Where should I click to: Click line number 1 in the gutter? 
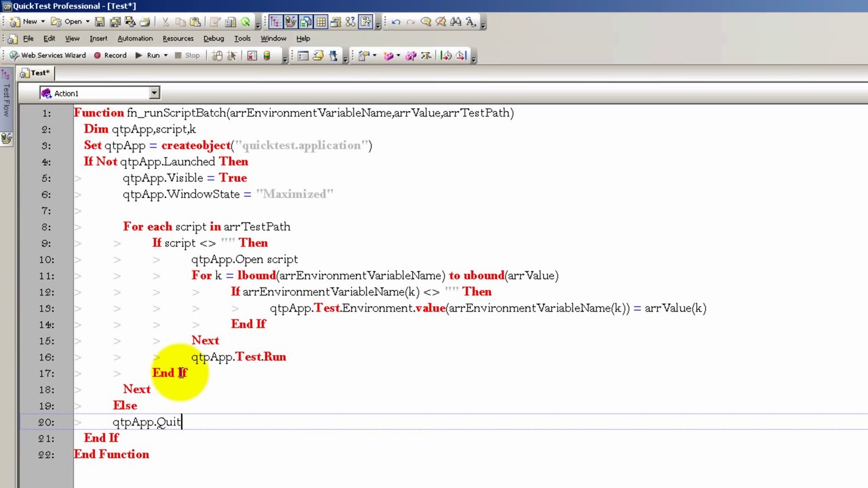[x=46, y=113]
